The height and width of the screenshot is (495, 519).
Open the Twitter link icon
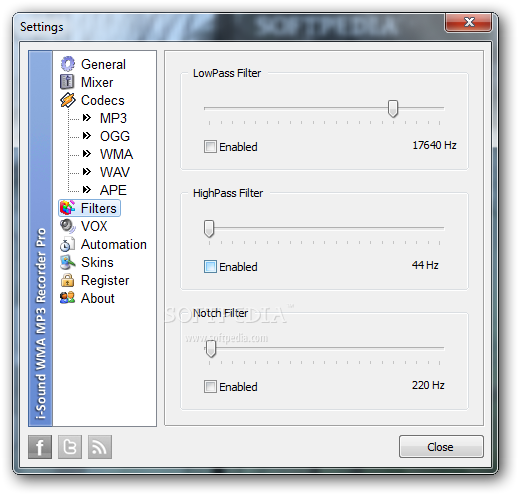pos(70,447)
